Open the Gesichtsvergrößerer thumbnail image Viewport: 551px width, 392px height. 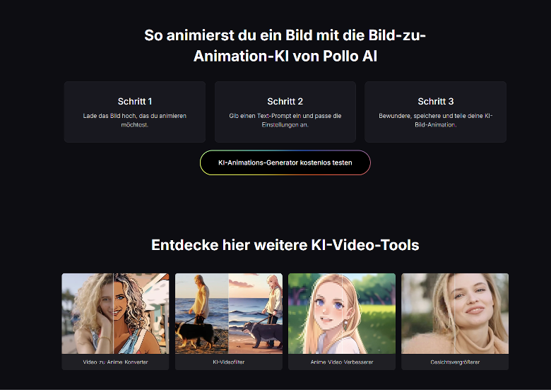click(454, 314)
